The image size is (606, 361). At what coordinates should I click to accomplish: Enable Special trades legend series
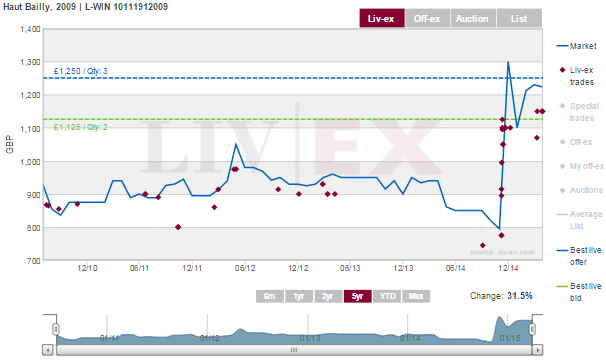(579, 112)
